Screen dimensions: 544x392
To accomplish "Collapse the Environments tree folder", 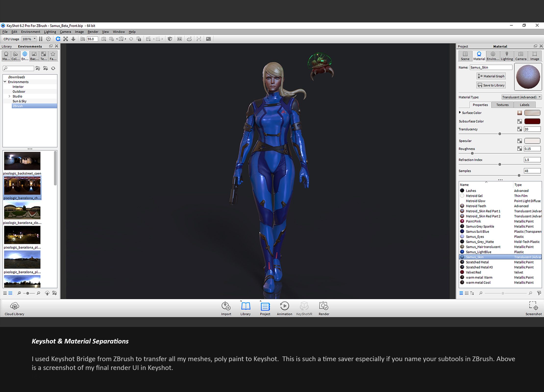I will pos(5,82).
